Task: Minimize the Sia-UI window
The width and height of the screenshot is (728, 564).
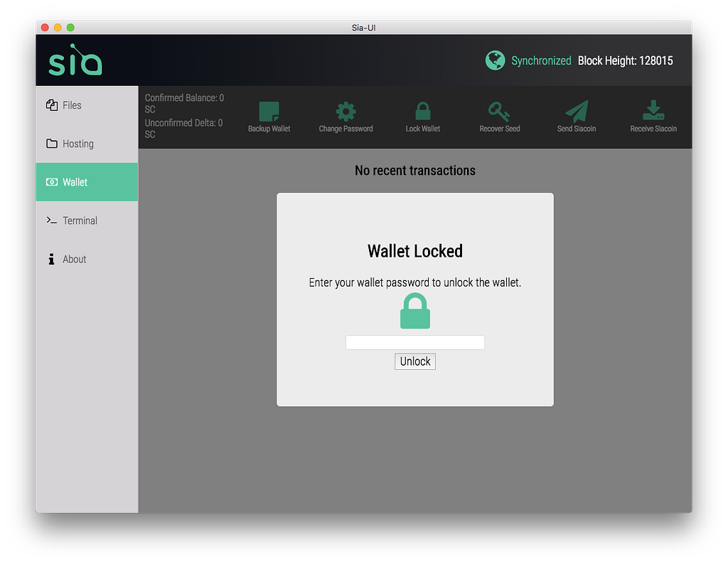Action: click(x=58, y=28)
